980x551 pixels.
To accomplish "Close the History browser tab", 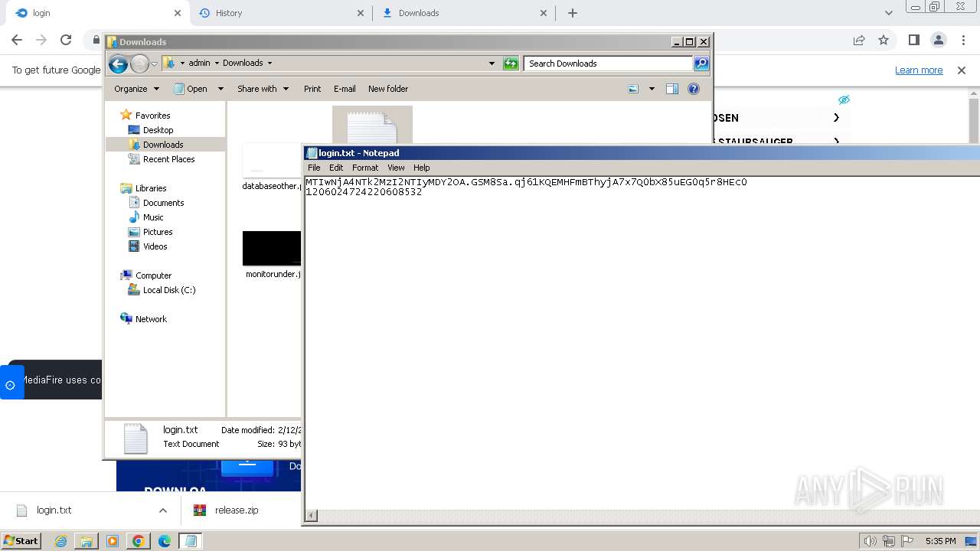I will 361,13.
